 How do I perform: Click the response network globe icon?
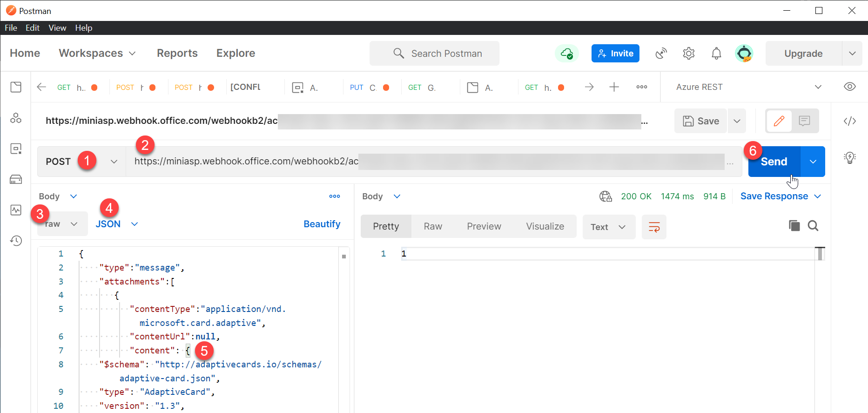click(x=606, y=196)
